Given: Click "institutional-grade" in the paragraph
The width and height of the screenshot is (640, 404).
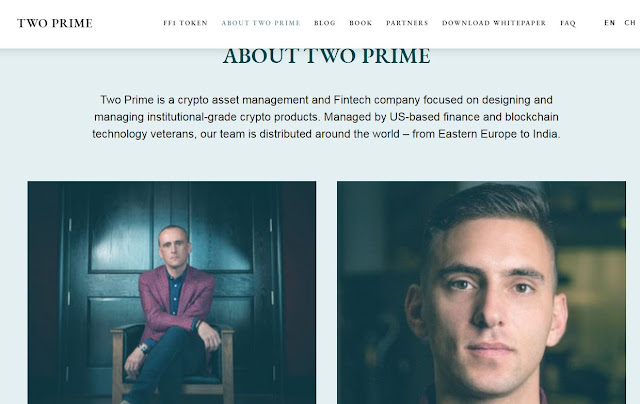Looking at the screenshot, I should pyautogui.click(x=192, y=117).
